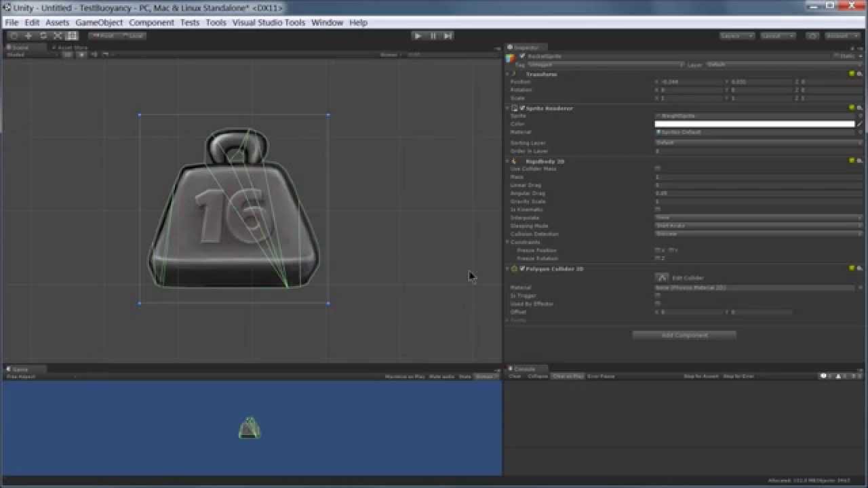The height and width of the screenshot is (488, 868).
Task: Open the Layer dropdown in Inspector
Action: click(x=783, y=64)
